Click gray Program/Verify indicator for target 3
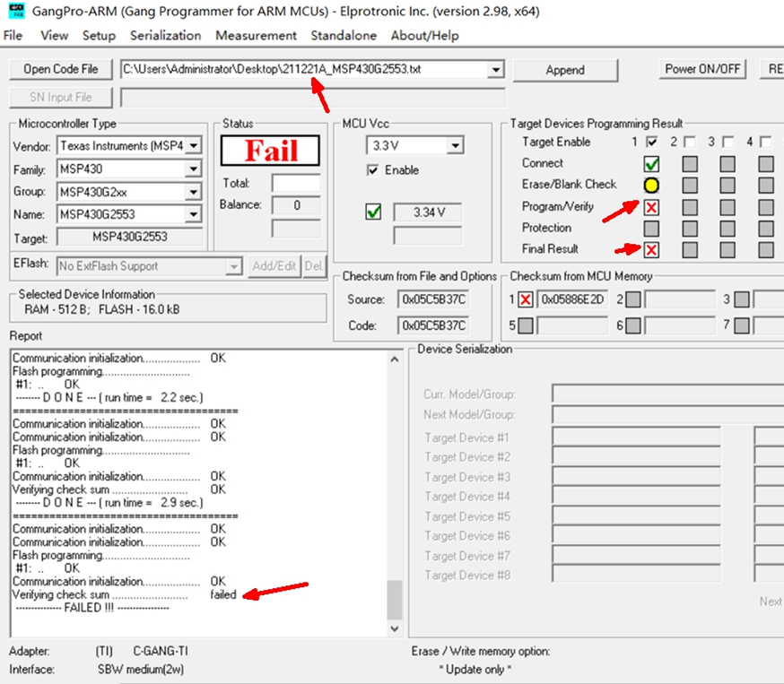This screenshot has height=684, width=784. pos(727,207)
